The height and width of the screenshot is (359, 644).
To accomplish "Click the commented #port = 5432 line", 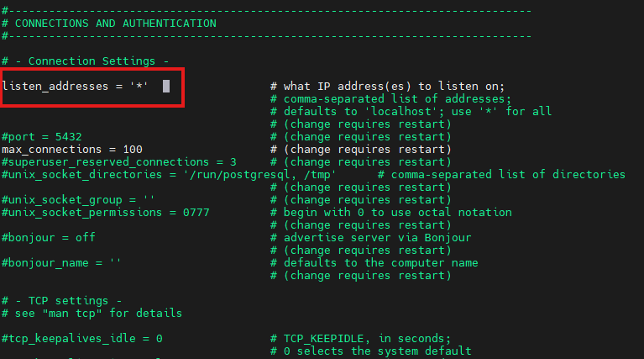I will pyautogui.click(x=42, y=137).
